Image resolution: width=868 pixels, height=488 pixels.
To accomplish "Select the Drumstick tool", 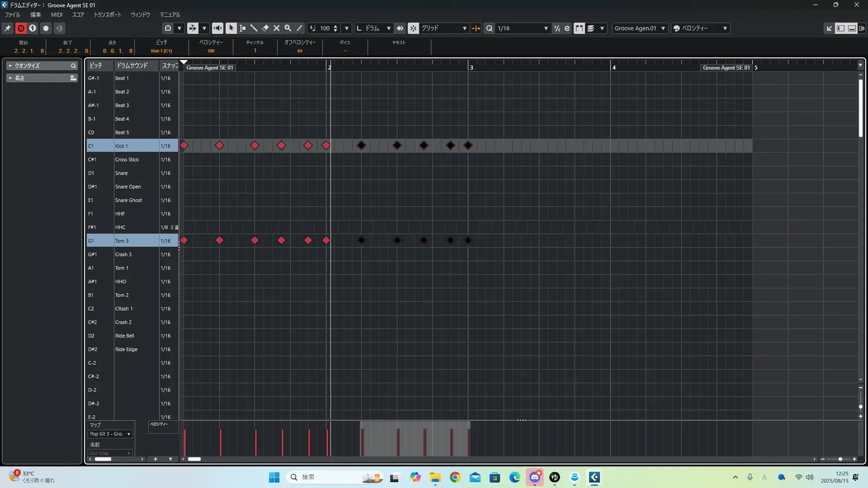I will (254, 28).
